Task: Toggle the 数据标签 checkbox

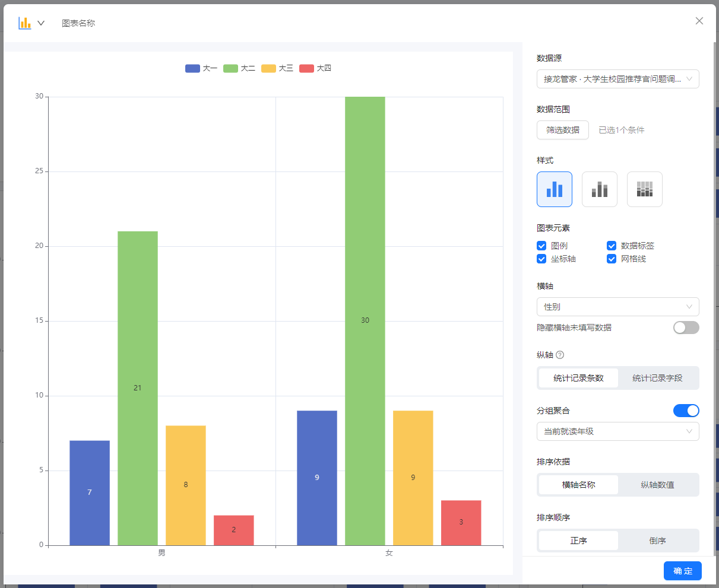Action: pyautogui.click(x=612, y=246)
